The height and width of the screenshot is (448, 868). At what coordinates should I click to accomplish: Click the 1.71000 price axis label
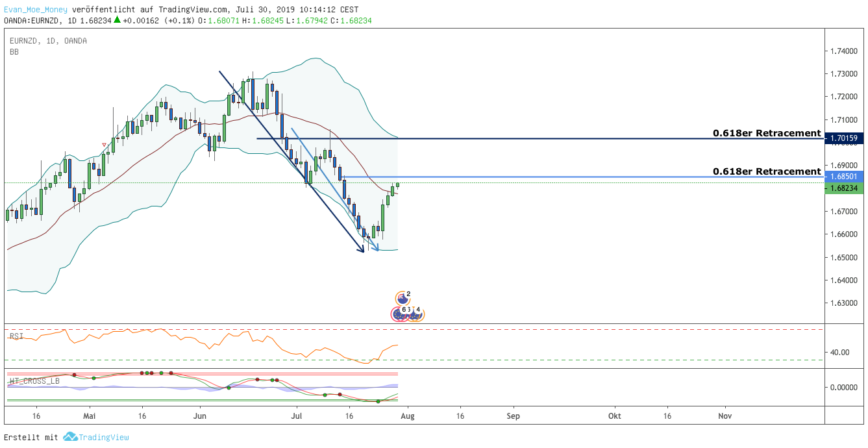pos(845,120)
